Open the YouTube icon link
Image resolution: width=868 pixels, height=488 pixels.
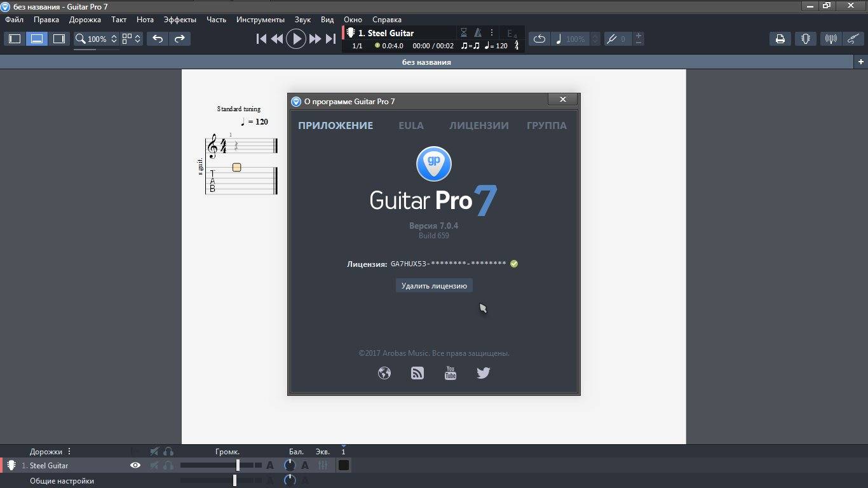click(x=451, y=373)
